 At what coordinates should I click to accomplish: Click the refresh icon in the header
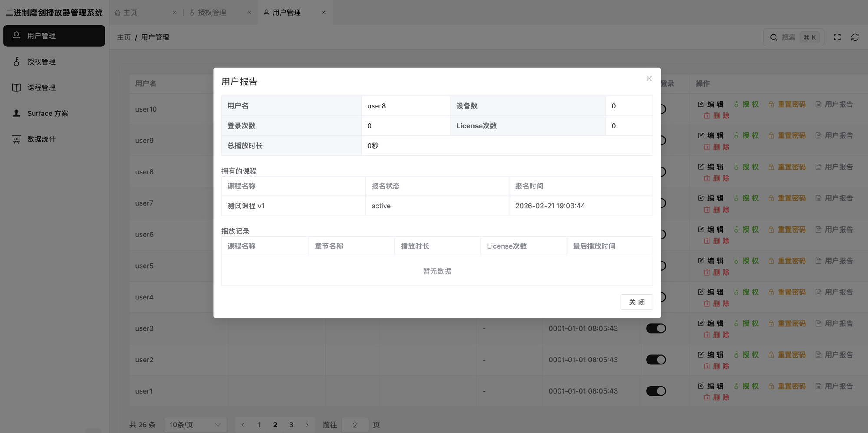(855, 37)
